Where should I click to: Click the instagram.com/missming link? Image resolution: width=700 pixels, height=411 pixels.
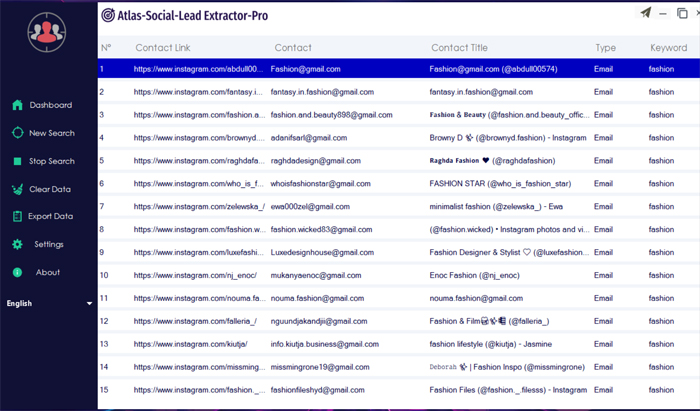pos(199,367)
